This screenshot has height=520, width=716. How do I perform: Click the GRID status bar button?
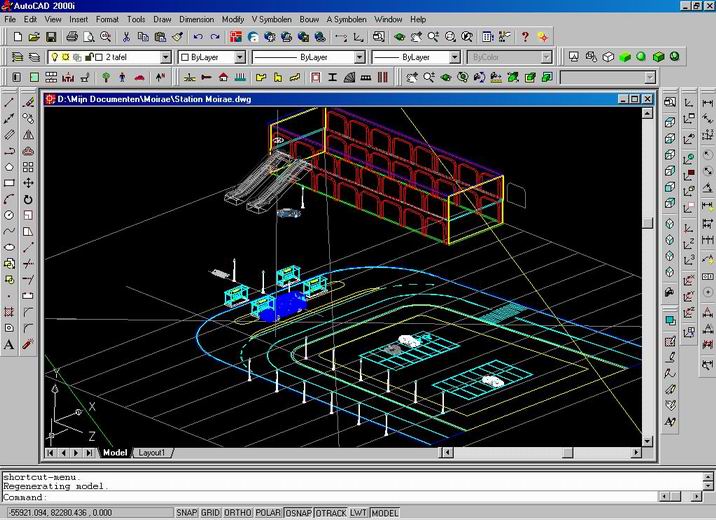pos(210,513)
